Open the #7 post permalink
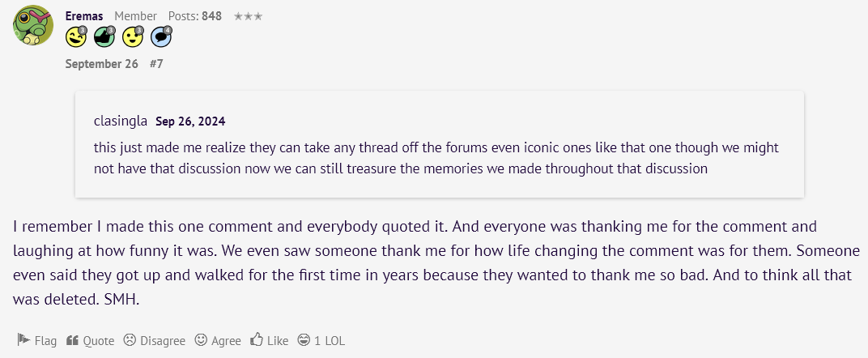 point(156,64)
